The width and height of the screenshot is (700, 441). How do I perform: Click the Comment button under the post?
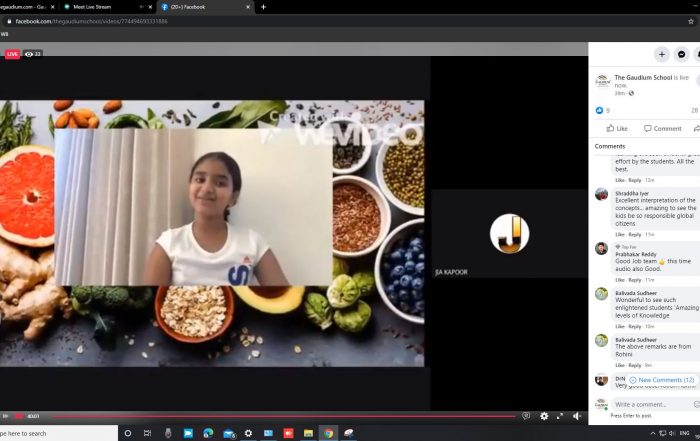click(662, 129)
